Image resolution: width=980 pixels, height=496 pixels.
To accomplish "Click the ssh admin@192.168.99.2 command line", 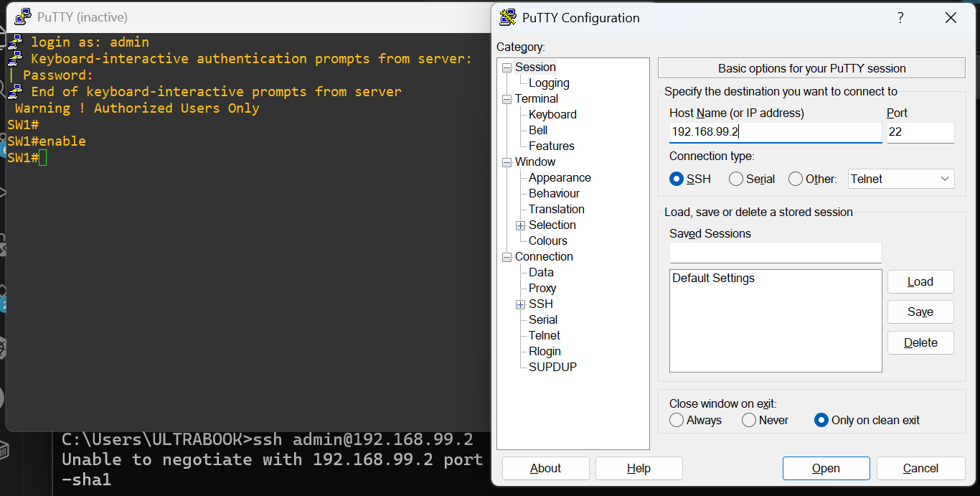I will tap(268, 439).
